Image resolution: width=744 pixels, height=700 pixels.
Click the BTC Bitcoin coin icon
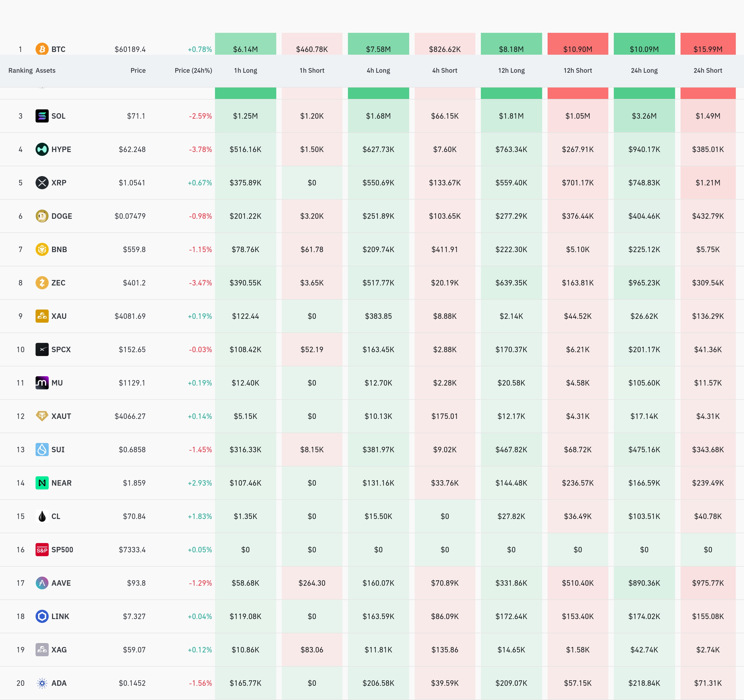[x=42, y=49]
